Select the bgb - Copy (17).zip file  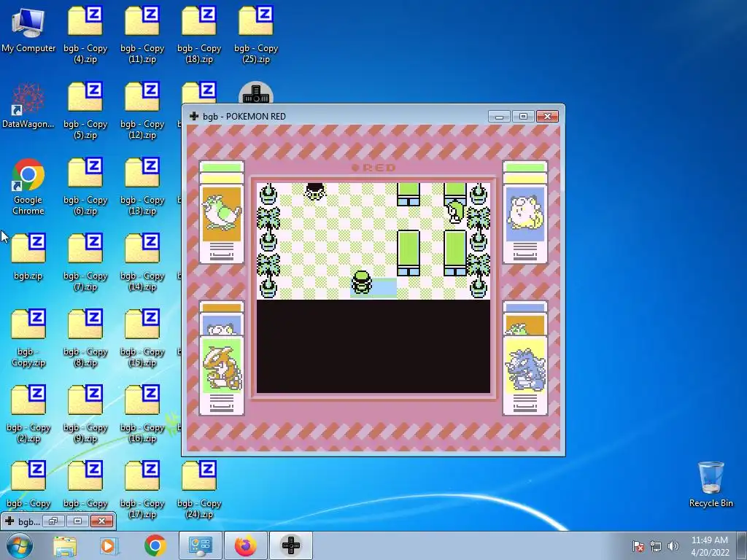(x=142, y=489)
